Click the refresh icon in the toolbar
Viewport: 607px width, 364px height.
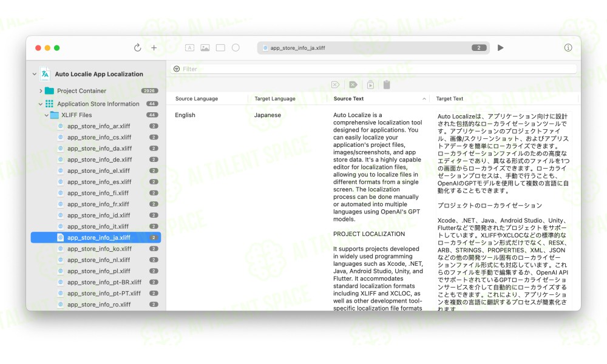coord(137,47)
